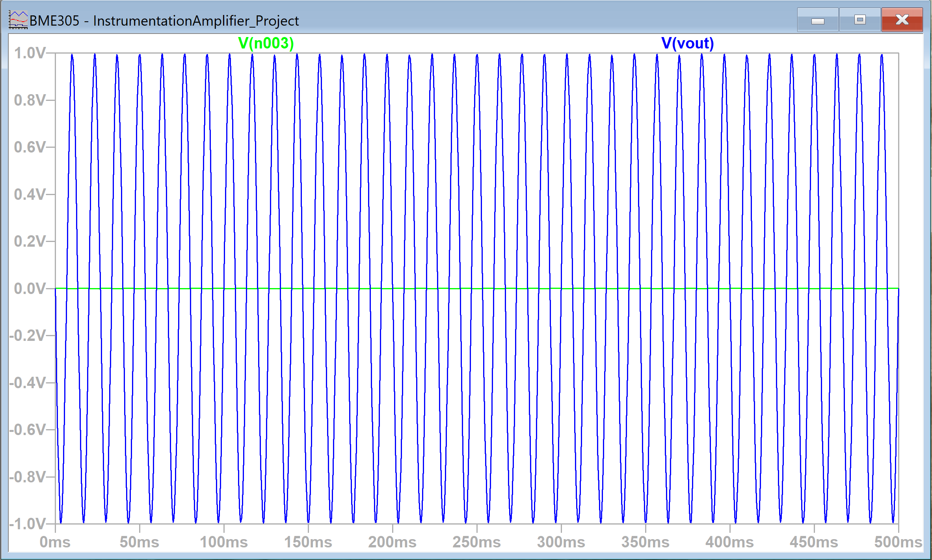
Task: Minimize the waveform viewer window
Action: click(x=818, y=19)
